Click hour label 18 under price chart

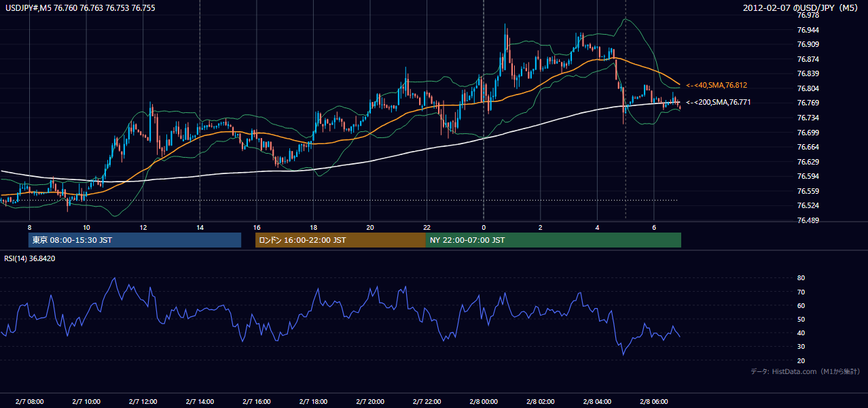pos(313,227)
